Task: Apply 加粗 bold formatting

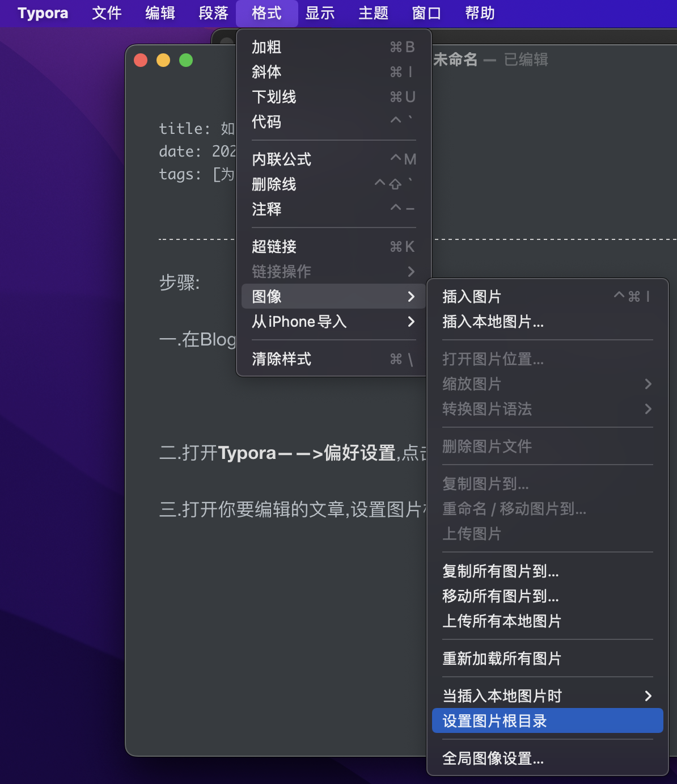Action: (x=333, y=47)
